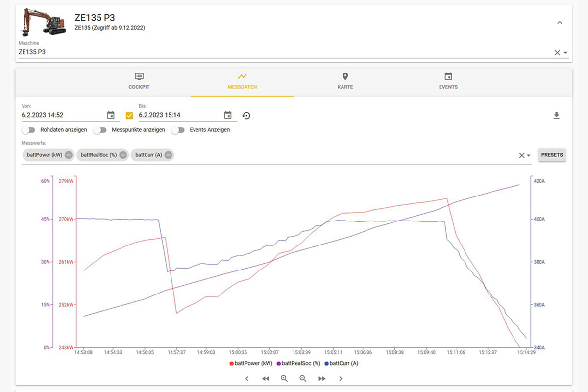The width and height of the screenshot is (588, 392).
Task: Toggle Rohdaten anzeigen switch
Action: 29,130
